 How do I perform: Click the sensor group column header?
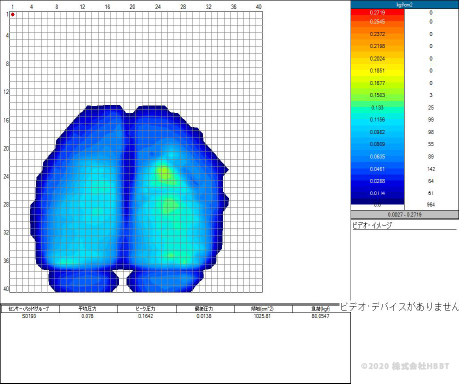click(30, 309)
